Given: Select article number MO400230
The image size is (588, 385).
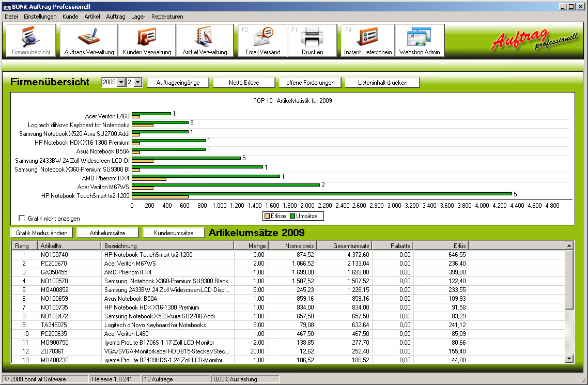Looking at the screenshot, I should pos(55,360).
